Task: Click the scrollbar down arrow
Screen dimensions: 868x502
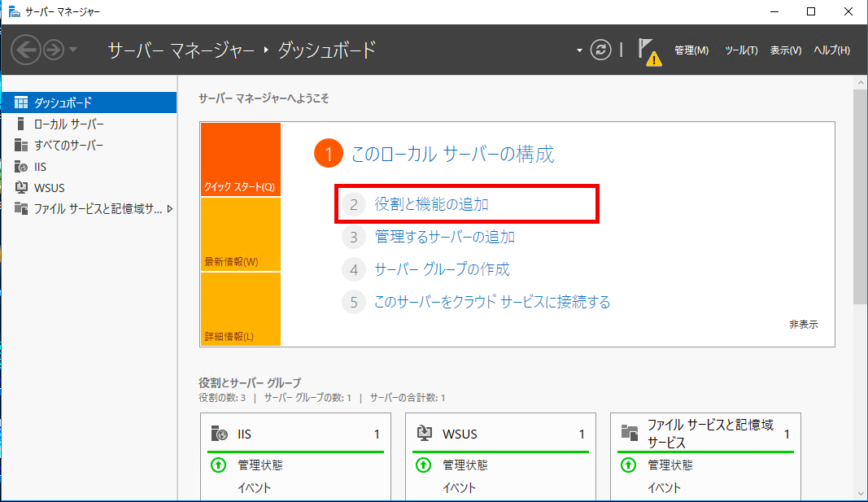Action: 860,494
